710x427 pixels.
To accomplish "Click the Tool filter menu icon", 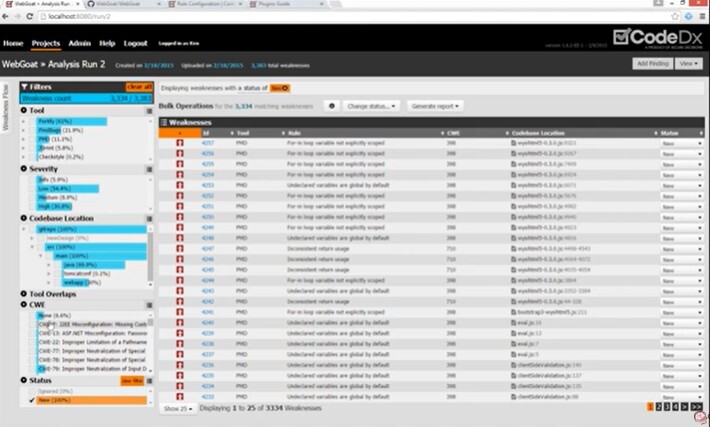I will click(149, 111).
